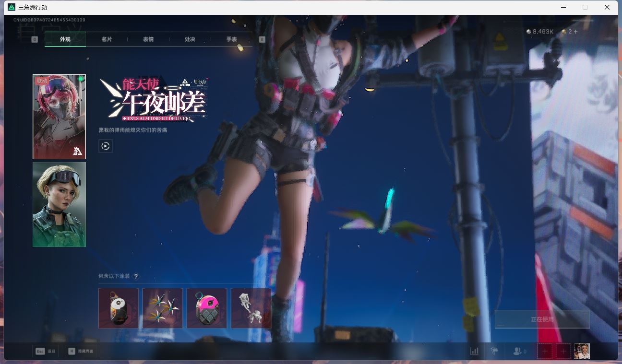This screenshot has width=622, height=364.
Task: Switch to the 名片 tab
Action: 107,39
